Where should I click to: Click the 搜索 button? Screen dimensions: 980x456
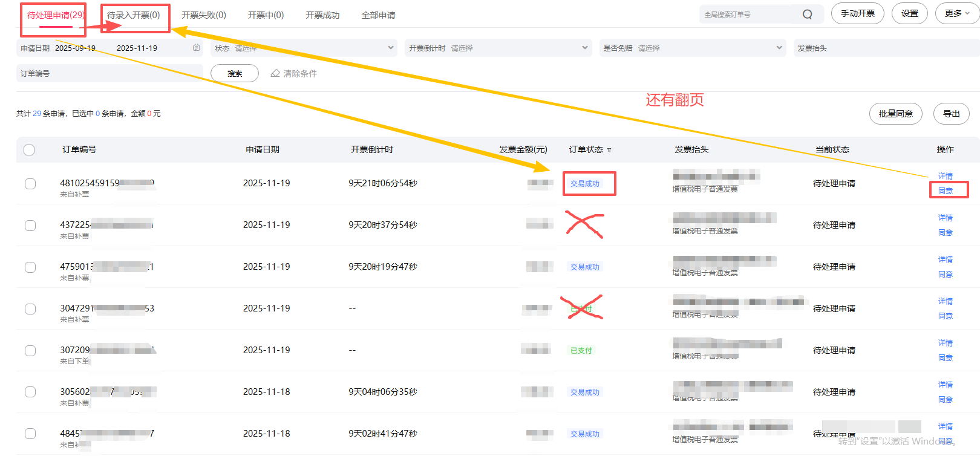pos(235,73)
